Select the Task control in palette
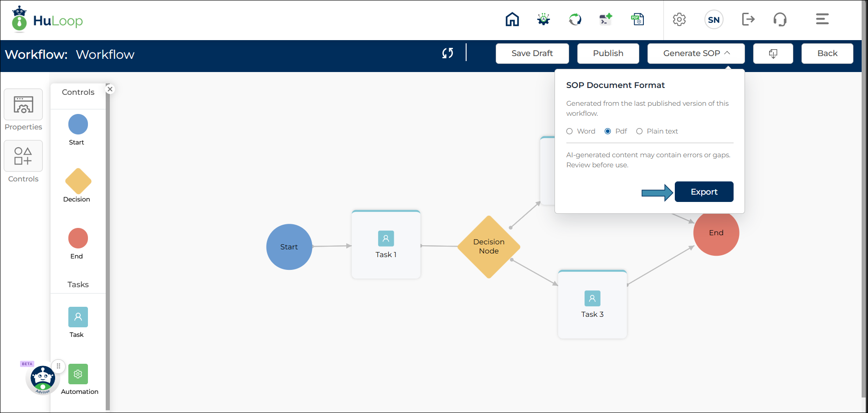This screenshot has height=413, width=868. pyautogui.click(x=78, y=317)
